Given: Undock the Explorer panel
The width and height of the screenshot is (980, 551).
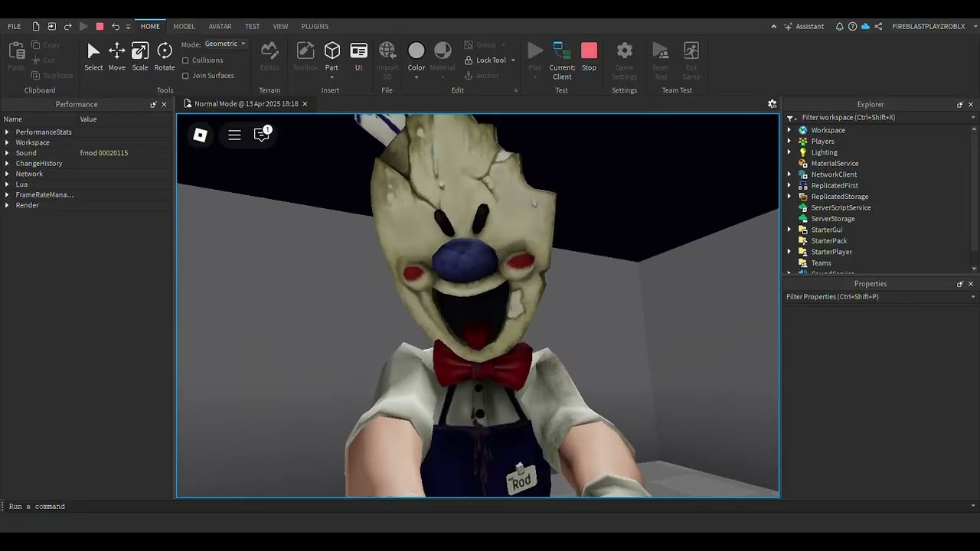Looking at the screenshot, I should (960, 105).
